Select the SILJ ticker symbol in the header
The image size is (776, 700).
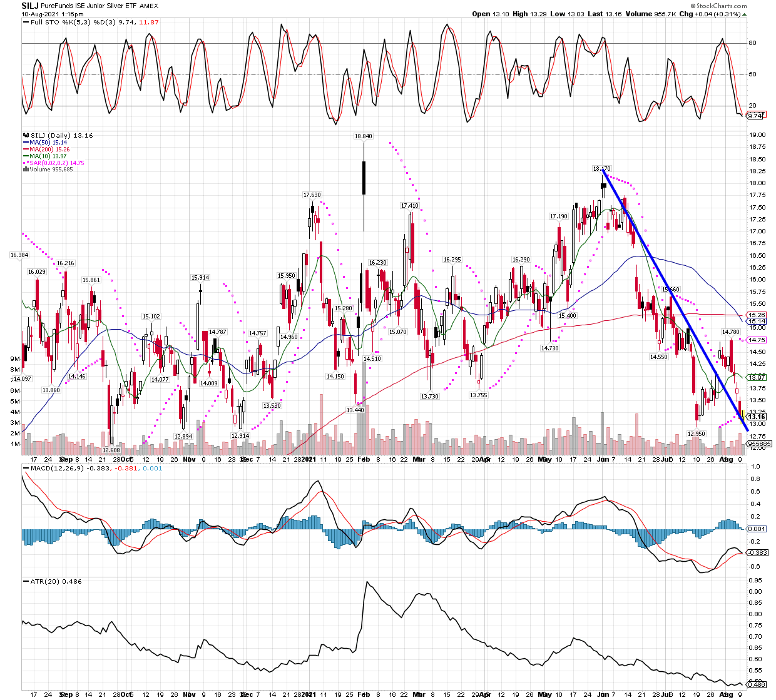click(x=30, y=6)
